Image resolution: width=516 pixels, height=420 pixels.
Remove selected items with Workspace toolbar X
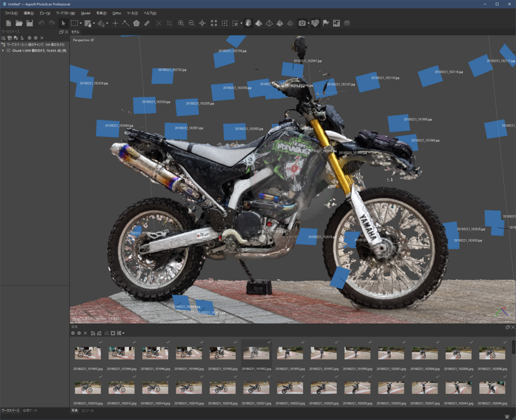coord(42,38)
